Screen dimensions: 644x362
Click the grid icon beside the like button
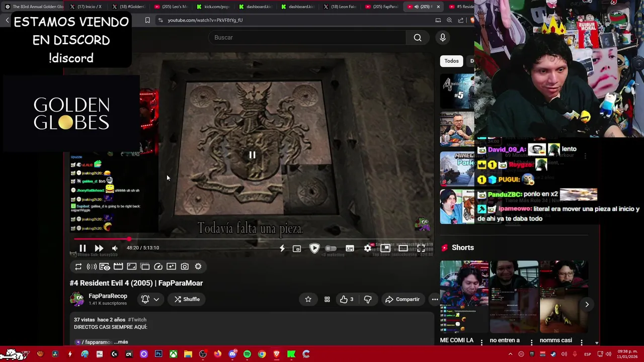pos(327,300)
